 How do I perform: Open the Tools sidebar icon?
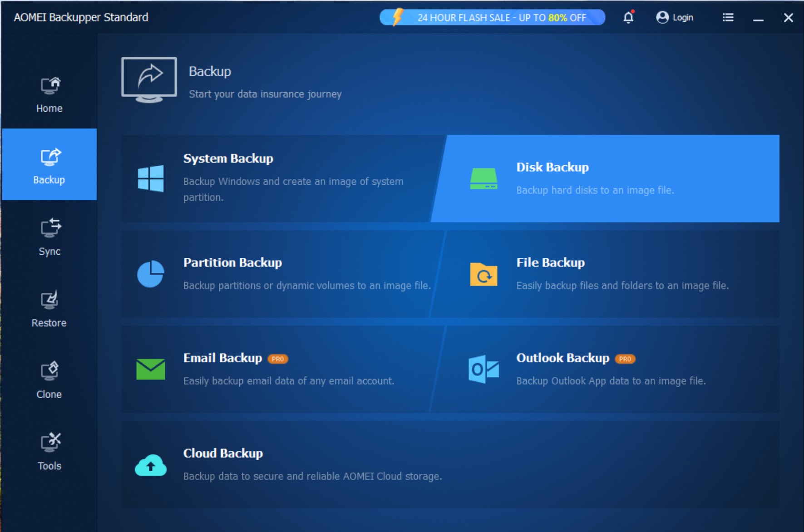50,443
